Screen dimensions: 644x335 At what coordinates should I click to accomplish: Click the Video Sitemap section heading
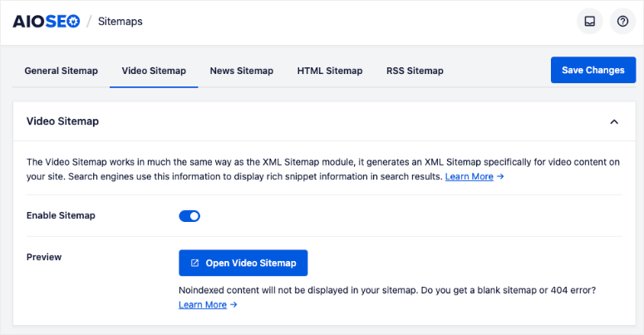coord(62,121)
